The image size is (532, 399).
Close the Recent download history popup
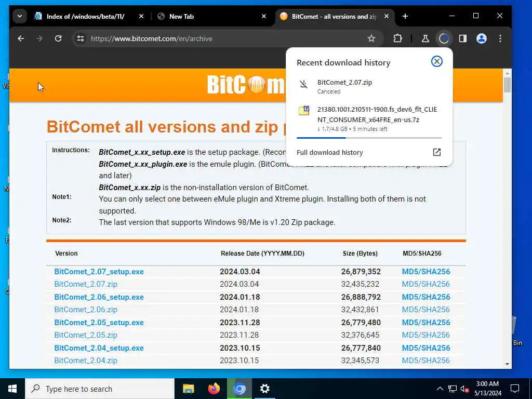coord(436,61)
